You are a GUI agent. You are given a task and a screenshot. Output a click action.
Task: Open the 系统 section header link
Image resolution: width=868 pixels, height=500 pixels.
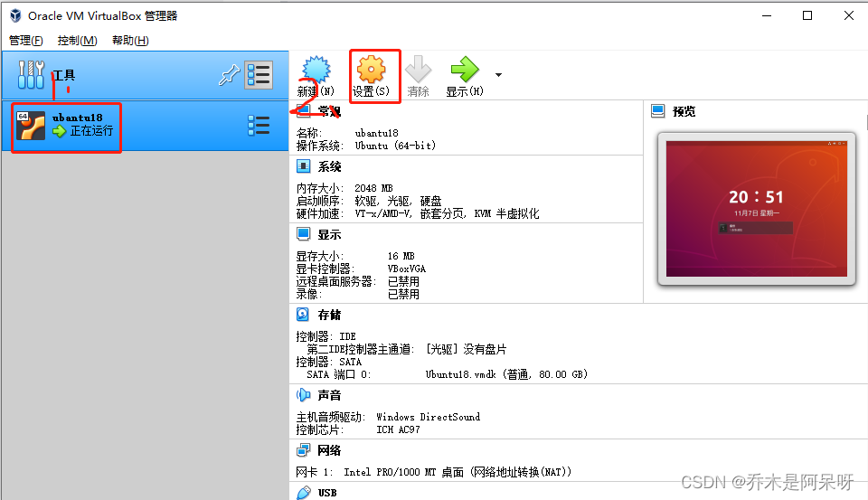coord(329,166)
